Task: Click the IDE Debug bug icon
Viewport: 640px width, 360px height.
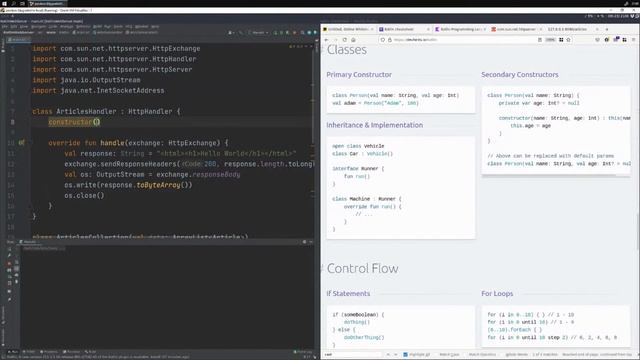Action: tap(282, 33)
